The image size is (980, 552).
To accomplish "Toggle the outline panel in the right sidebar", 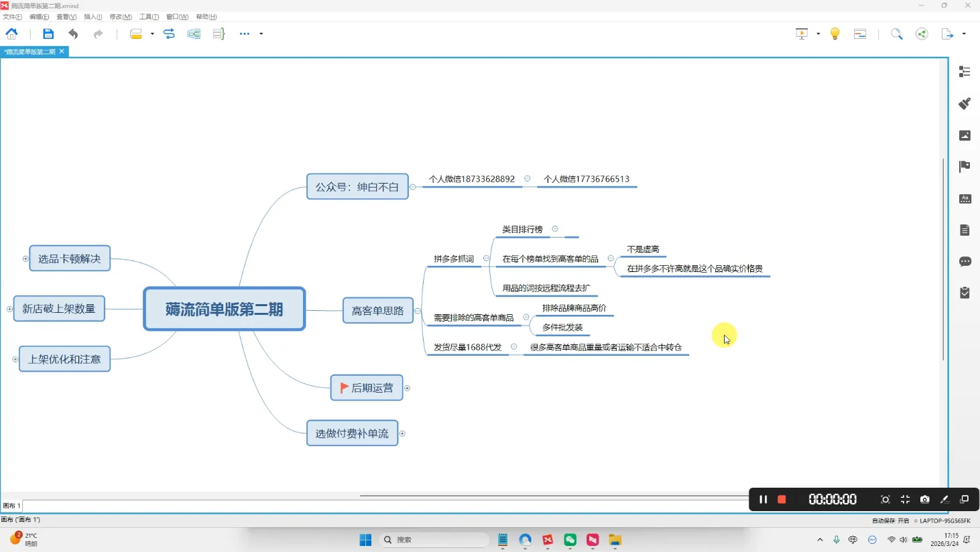I will coord(965,72).
